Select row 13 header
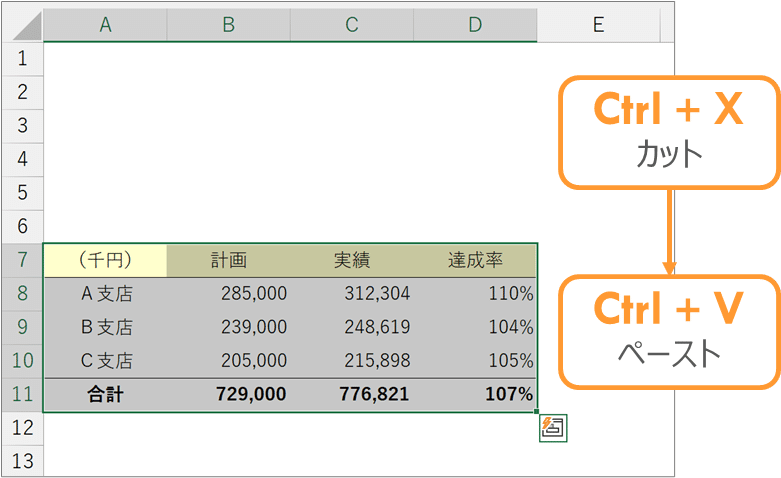The width and height of the screenshot is (781, 478). click(22, 461)
